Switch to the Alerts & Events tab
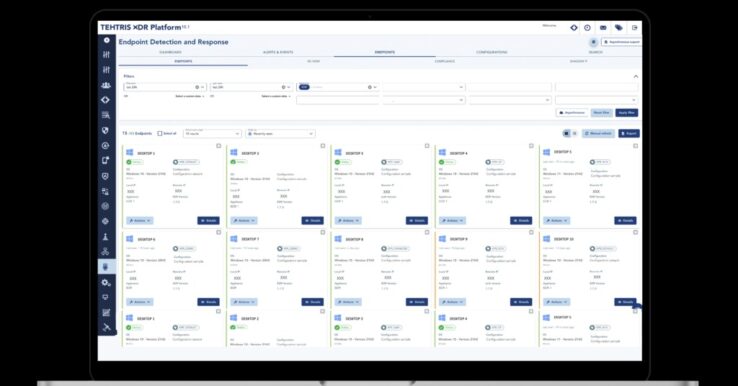 [x=278, y=52]
